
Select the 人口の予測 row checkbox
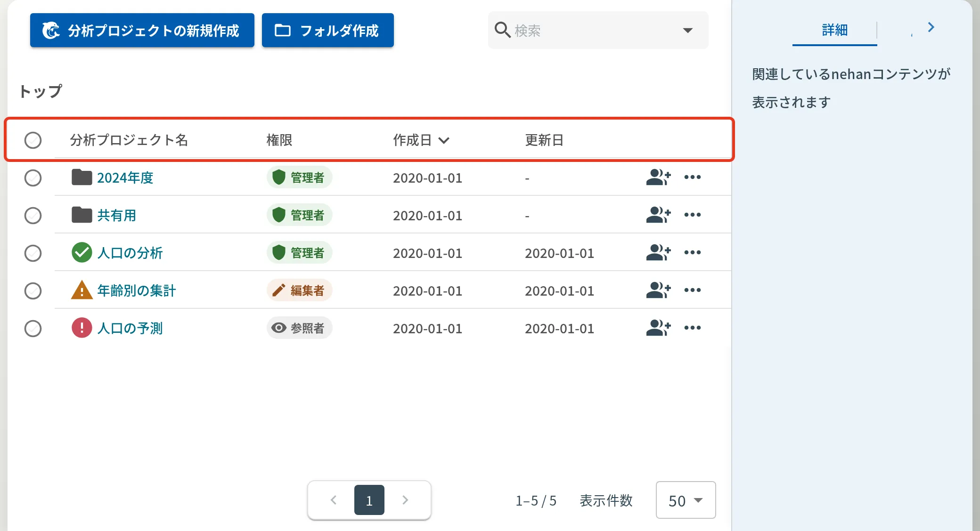33,329
